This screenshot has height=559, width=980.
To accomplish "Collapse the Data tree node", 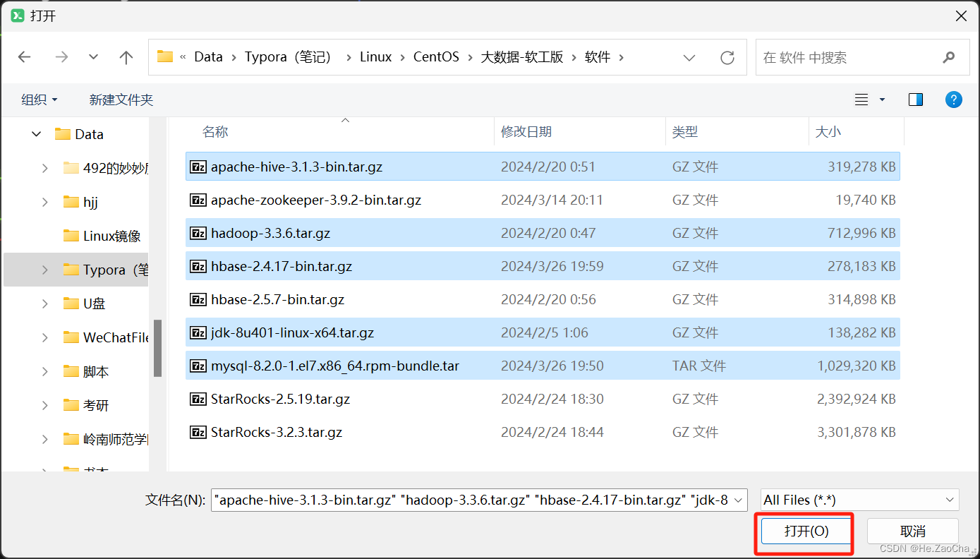I will [x=36, y=134].
